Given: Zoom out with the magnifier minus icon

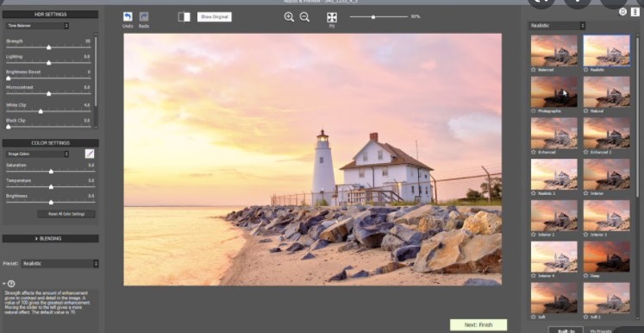Looking at the screenshot, I should tap(304, 17).
